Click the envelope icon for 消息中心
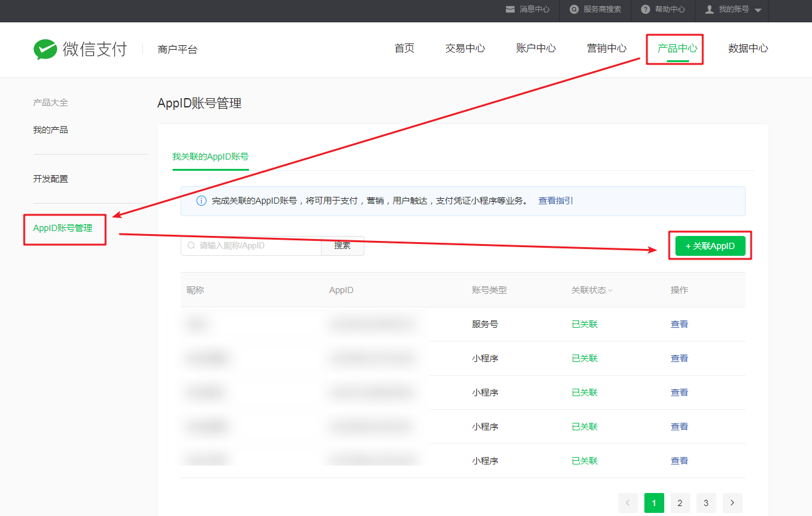Viewport: 812px width, 516px height. point(510,9)
